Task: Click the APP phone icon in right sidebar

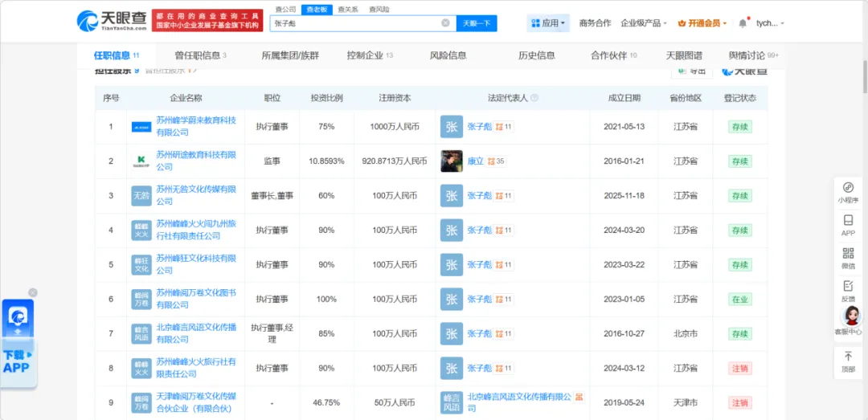Action: (x=848, y=225)
